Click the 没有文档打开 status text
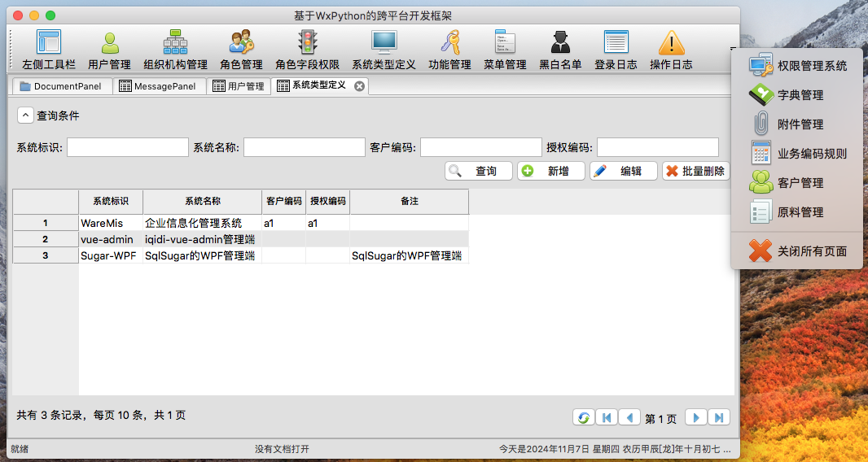Screen dimensions: 868x462 click(282, 449)
